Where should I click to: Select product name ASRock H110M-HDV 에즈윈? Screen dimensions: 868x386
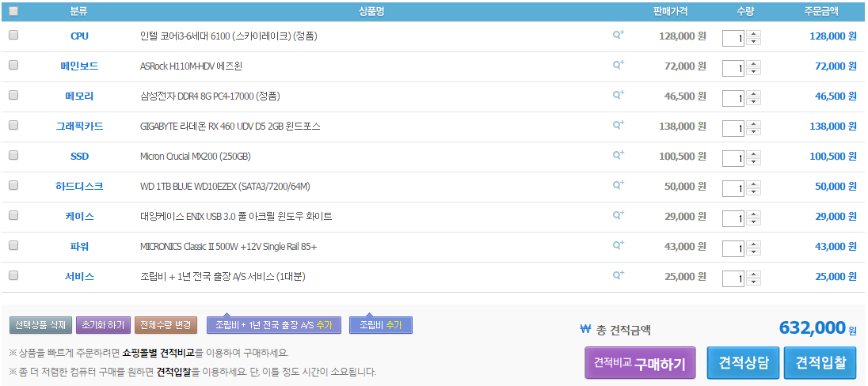pos(191,66)
